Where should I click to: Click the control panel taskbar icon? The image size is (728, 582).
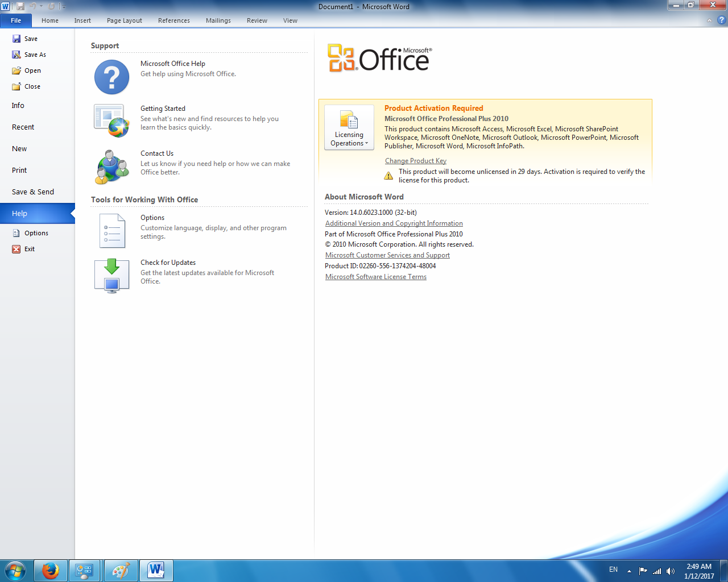[85, 571]
